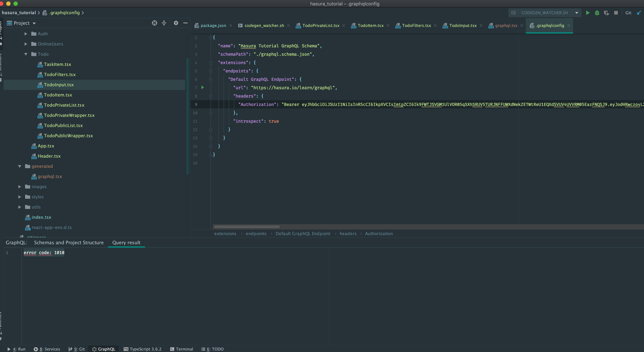The width and height of the screenshot is (644, 352).
Task: Open the run configurations dropdown
Action: [577, 13]
